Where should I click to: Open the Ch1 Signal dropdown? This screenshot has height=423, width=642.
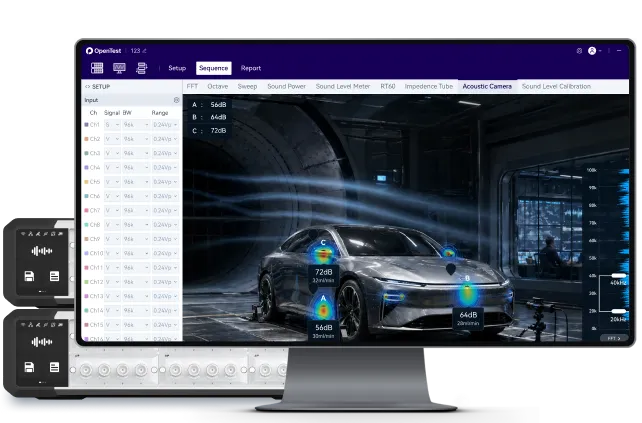112,124
